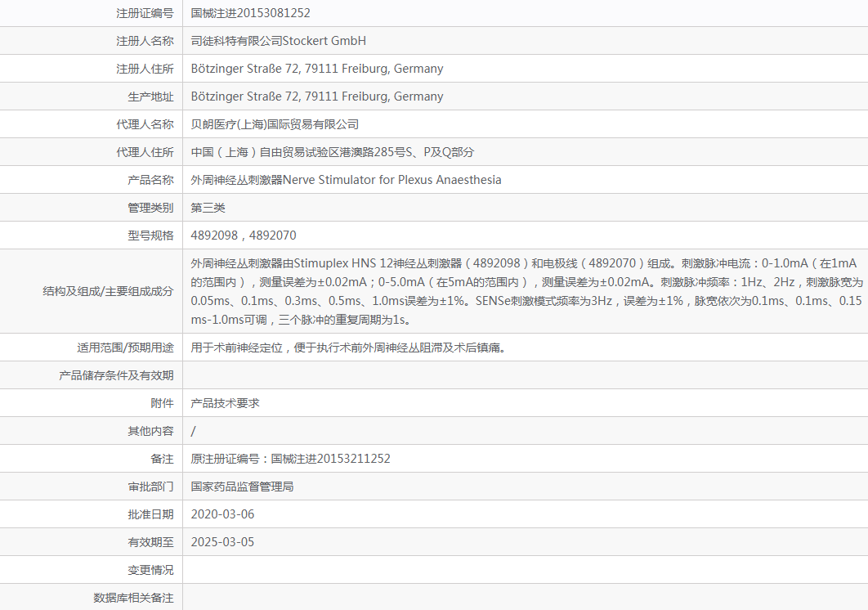Select the label 结构及组成/主要组成成分
The image size is (868, 610).
108,291
